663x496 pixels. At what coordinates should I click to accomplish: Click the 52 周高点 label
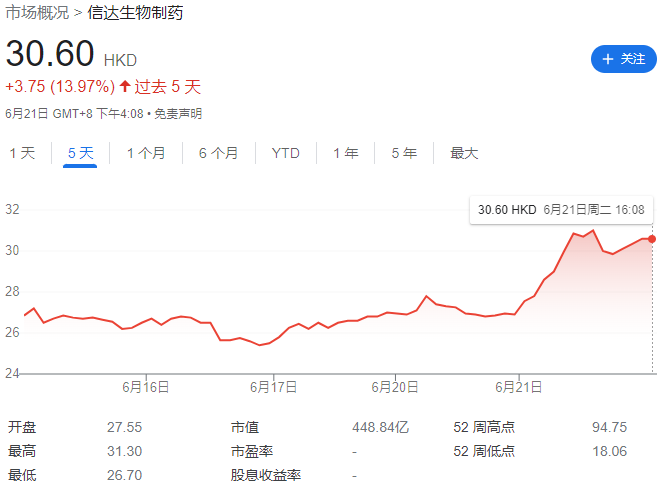tap(484, 427)
